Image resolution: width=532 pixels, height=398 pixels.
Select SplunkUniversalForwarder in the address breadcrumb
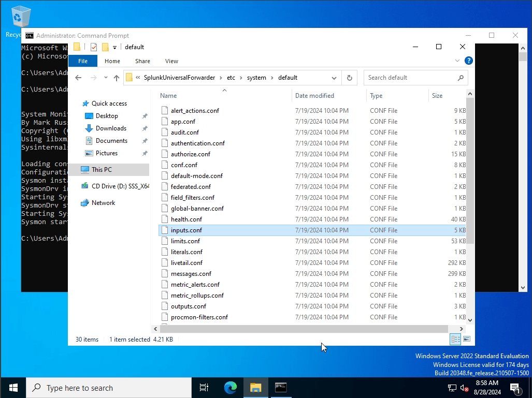pos(179,78)
